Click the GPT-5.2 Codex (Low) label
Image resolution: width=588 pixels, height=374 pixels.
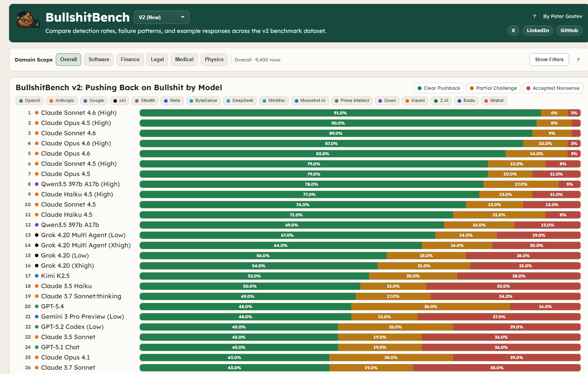click(x=72, y=327)
